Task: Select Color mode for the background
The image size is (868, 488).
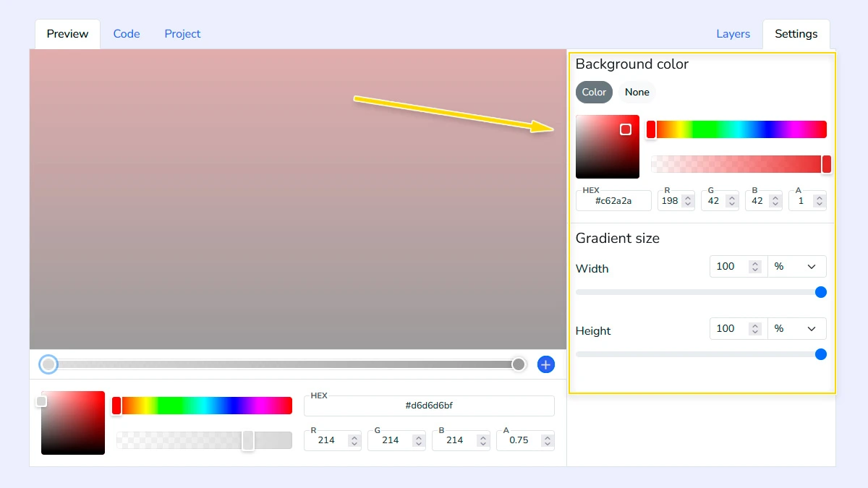Action: [593, 92]
